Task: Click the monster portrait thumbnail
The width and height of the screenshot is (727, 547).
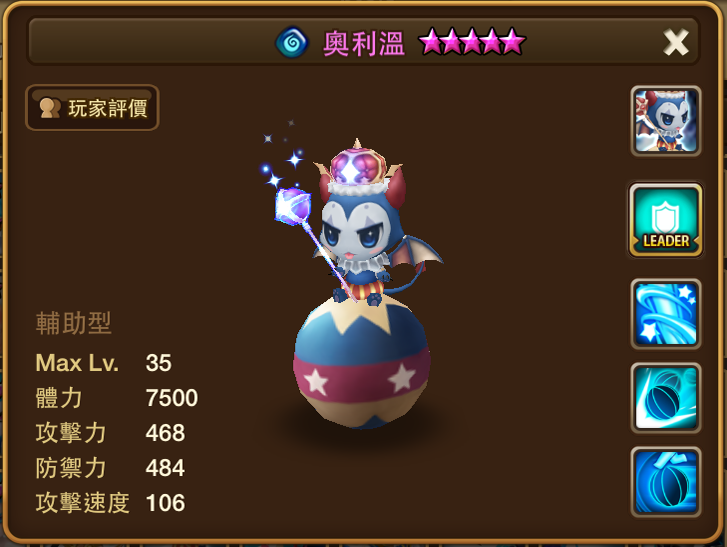Action: [666, 121]
